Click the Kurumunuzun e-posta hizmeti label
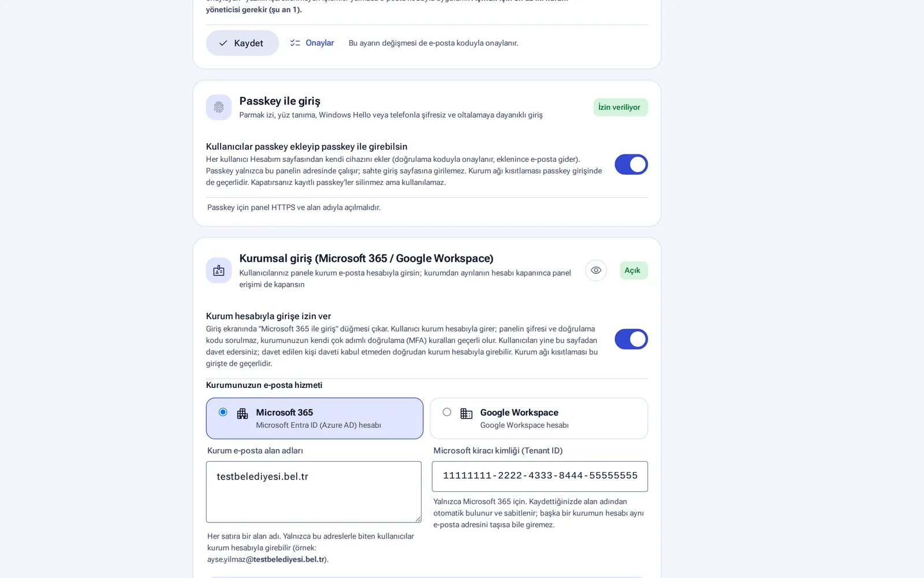The height and width of the screenshot is (578, 924). click(264, 385)
